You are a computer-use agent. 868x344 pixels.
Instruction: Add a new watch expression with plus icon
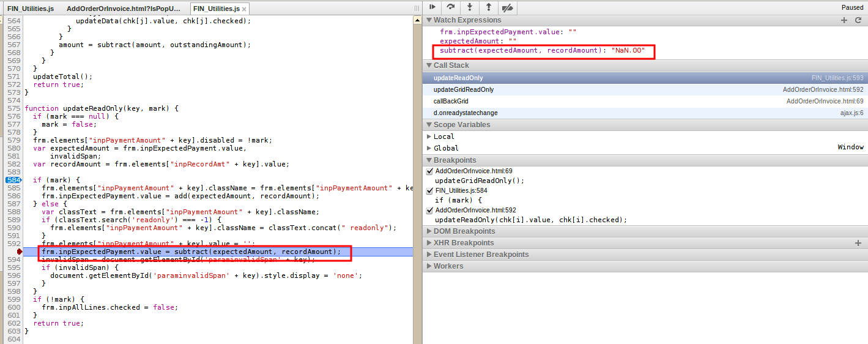tap(844, 20)
